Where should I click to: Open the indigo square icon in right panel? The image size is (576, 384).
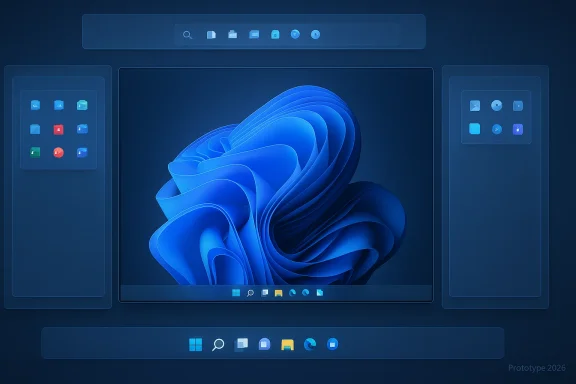[x=518, y=129]
